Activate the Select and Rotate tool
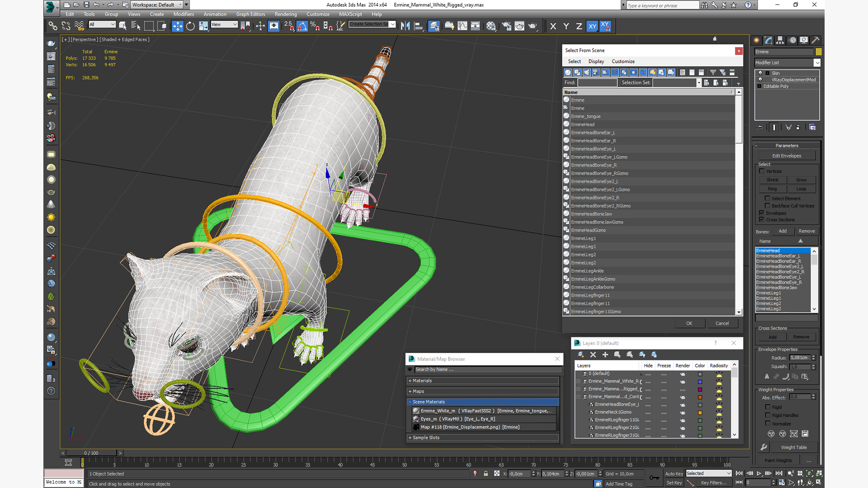868x488 pixels. click(x=190, y=26)
